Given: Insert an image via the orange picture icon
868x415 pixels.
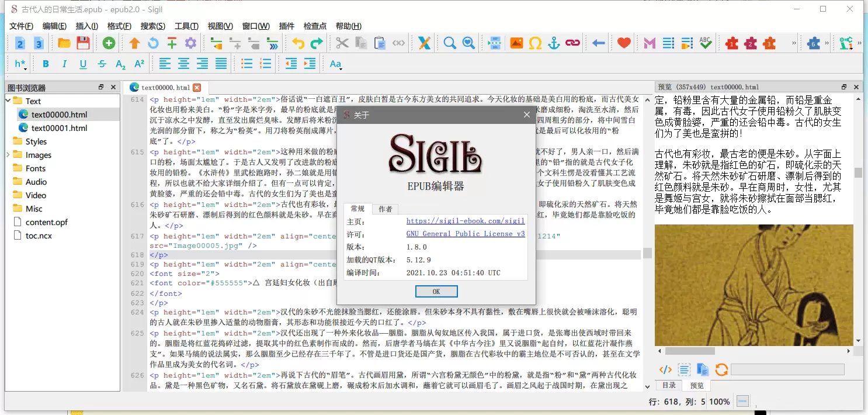Looking at the screenshot, I should click(x=516, y=43).
